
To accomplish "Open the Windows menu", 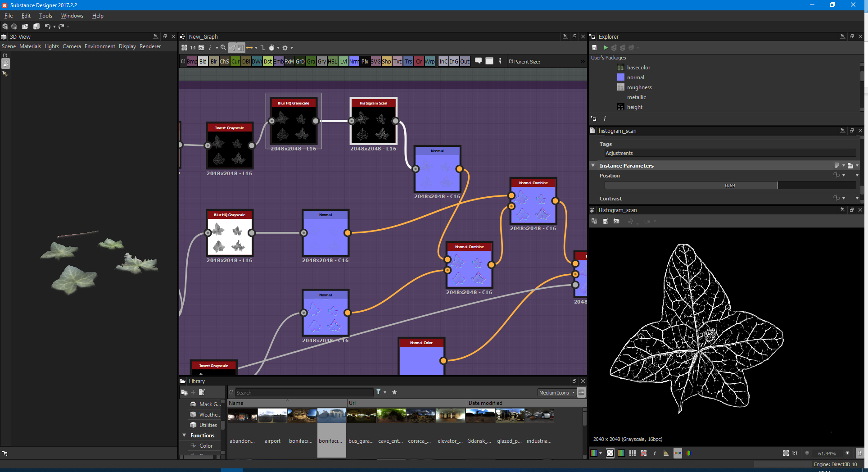I will tap(72, 16).
